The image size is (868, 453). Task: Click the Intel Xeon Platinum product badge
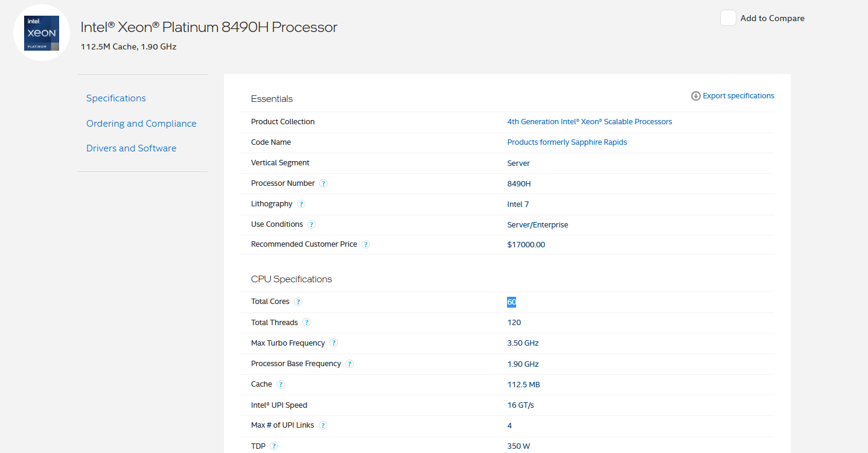click(x=42, y=33)
